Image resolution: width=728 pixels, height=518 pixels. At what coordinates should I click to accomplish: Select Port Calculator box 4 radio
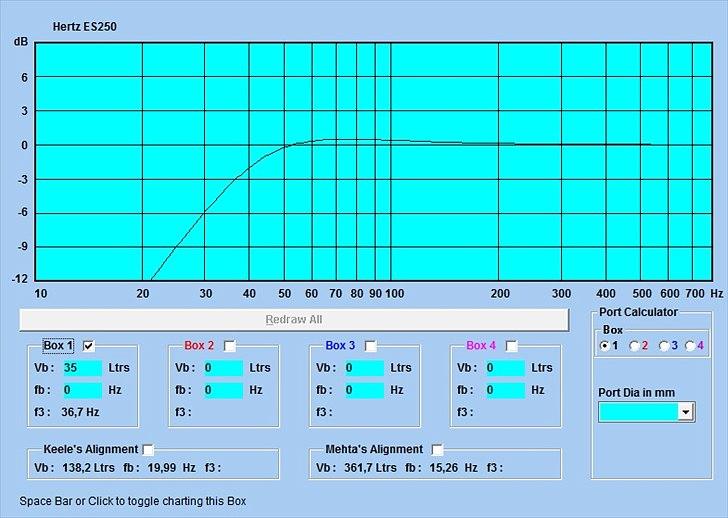[690, 346]
